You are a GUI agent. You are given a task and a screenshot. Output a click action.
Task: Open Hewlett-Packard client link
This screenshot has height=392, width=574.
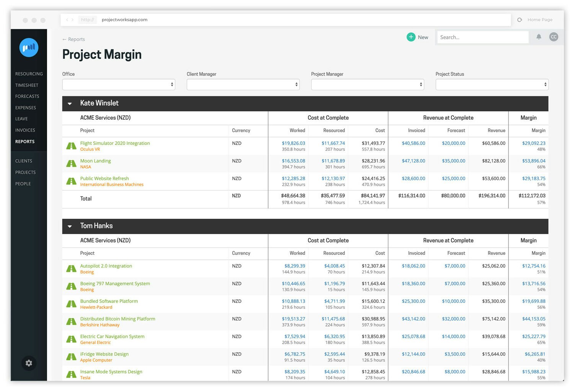pos(96,307)
